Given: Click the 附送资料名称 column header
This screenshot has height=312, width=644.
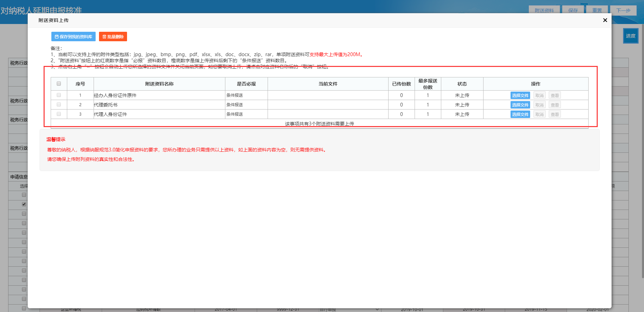Looking at the screenshot, I should pyautogui.click(x=159, y=84).
